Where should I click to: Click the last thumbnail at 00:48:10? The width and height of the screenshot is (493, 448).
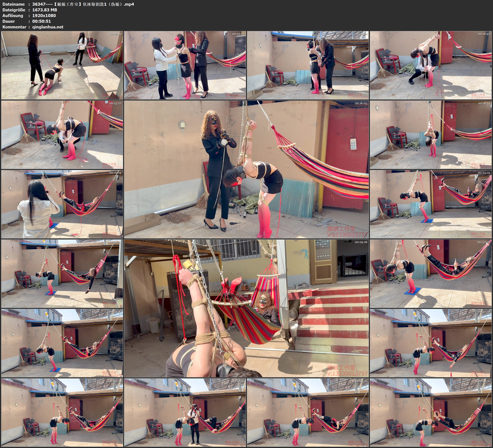(x=431, y=412)
